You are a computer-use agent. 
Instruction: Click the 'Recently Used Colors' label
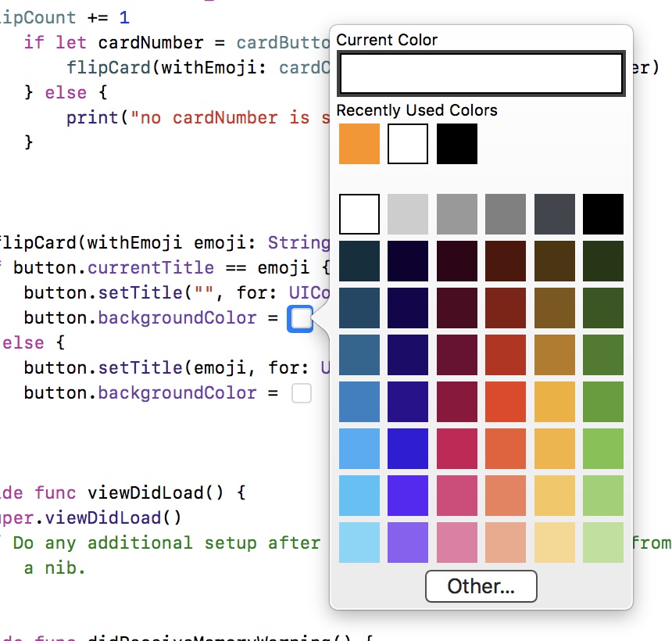pyautogui.click(x=416, y=110)
